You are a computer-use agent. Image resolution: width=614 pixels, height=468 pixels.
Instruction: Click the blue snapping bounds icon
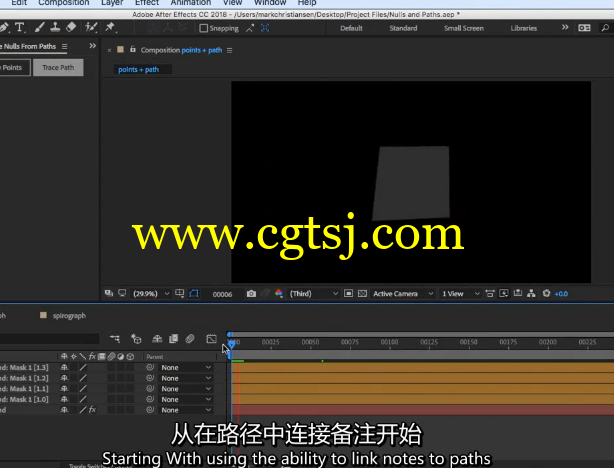[265, 28]
